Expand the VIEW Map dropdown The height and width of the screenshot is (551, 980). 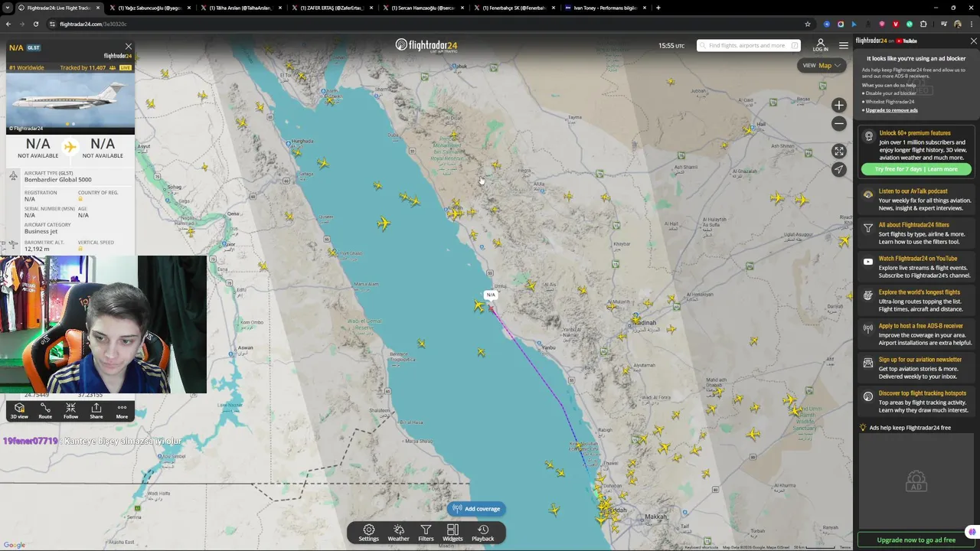pos(822,66)
